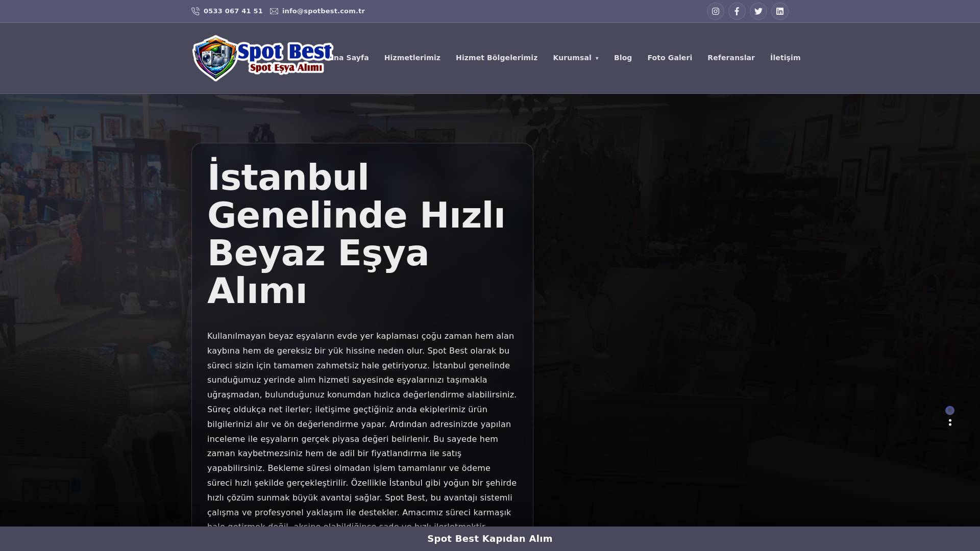
Task: Open İletişim menu item
Action: pyautogui.click(x=786, y=58)
